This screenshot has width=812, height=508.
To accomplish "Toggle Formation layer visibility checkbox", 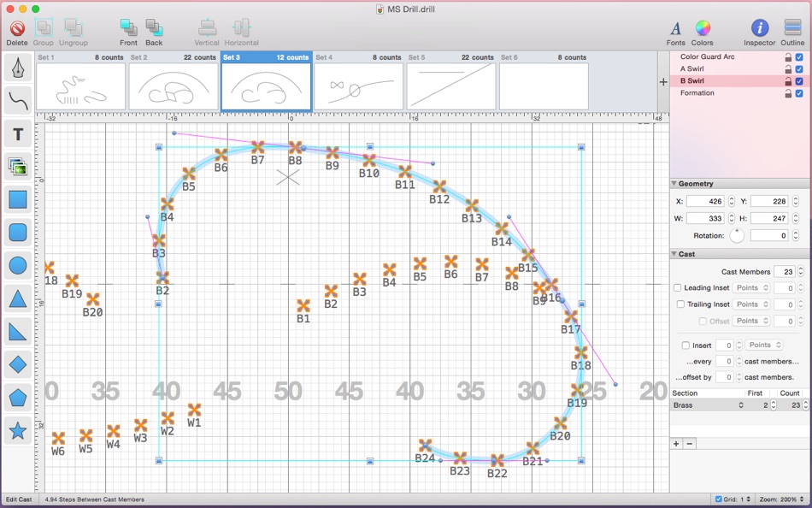I will tap(799, 93).
